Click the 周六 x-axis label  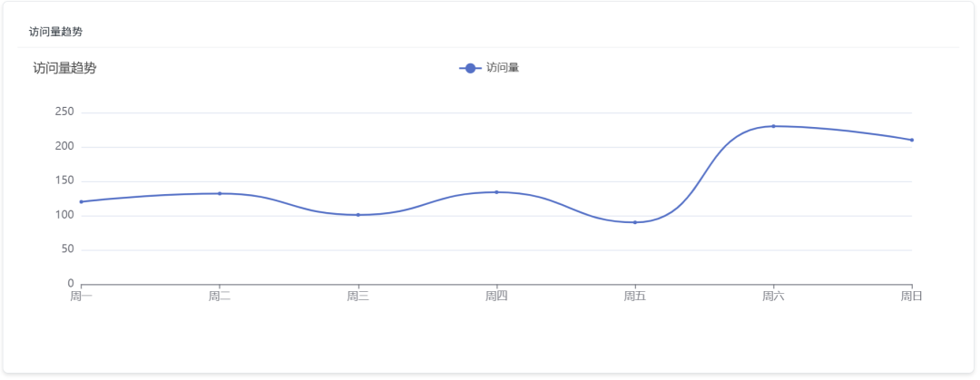coord(773,296)
